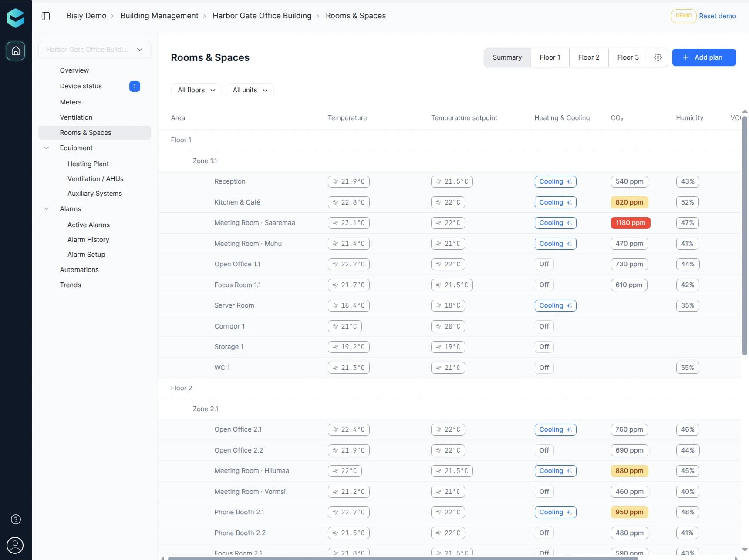Image resolution: width=749 pixels, height=560 pixels.
Task: Open Trends in the sidebar
Action: pyautogui.click(x=71, y=285)
